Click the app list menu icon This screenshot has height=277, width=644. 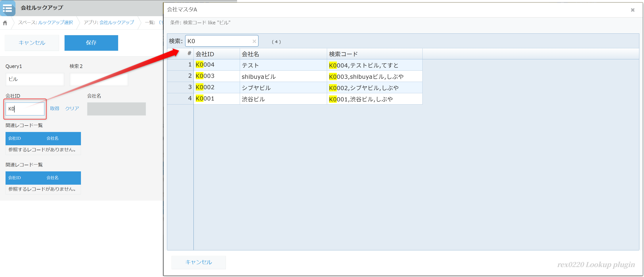[8, 8]
